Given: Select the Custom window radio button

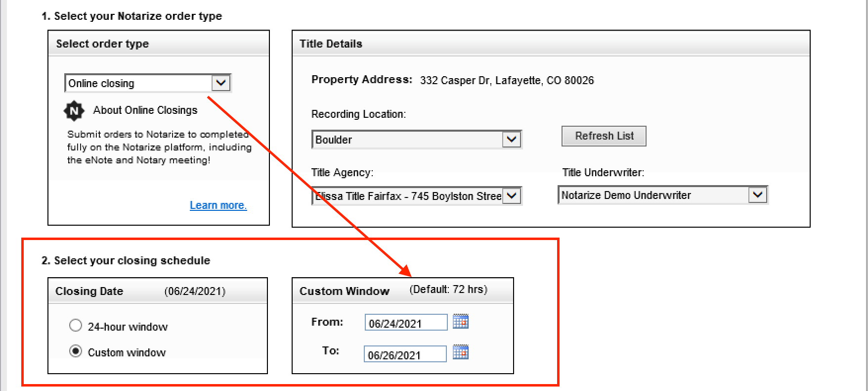Looking at the screenshot, I should [x=76, y=351].
